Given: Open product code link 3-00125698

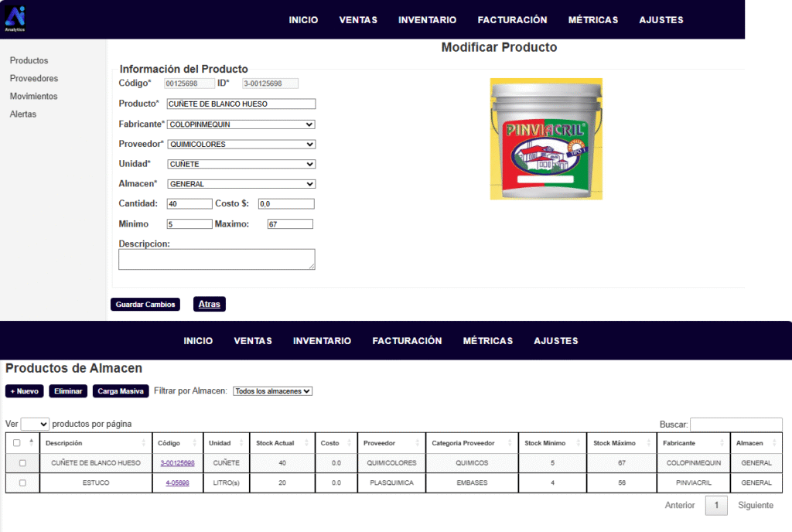Looking at the screenshot, I should (177, 463).
